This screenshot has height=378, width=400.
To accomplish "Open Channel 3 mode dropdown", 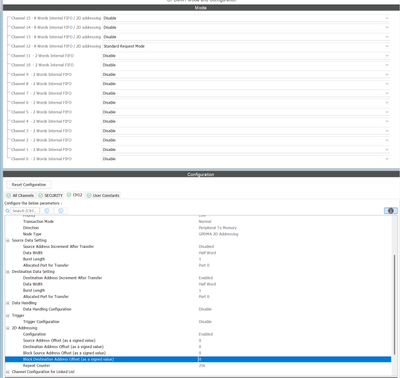I will click(246, 131).
